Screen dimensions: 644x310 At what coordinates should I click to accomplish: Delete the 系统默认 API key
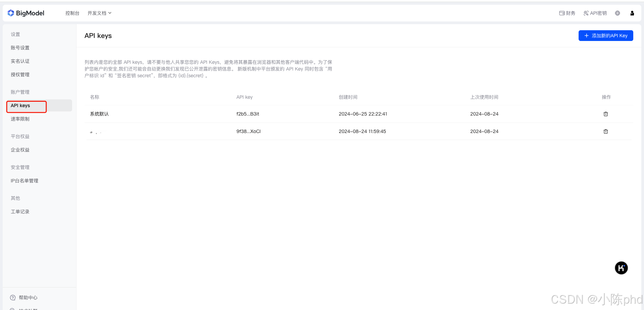click(606, 114)
